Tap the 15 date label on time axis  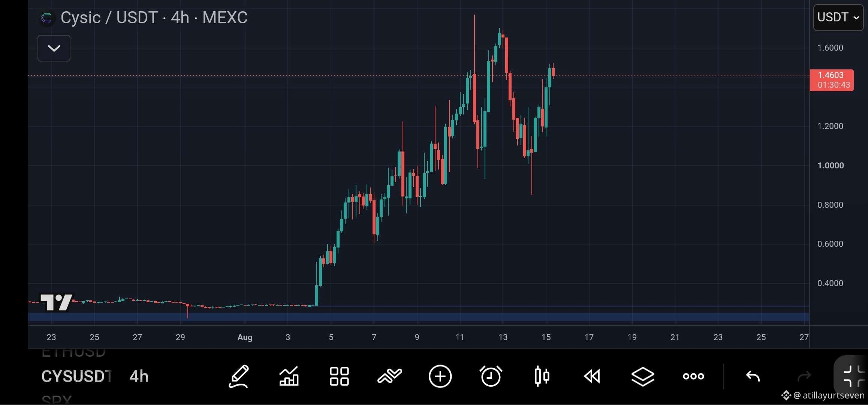pyautogui.click(x=546, y=337)
